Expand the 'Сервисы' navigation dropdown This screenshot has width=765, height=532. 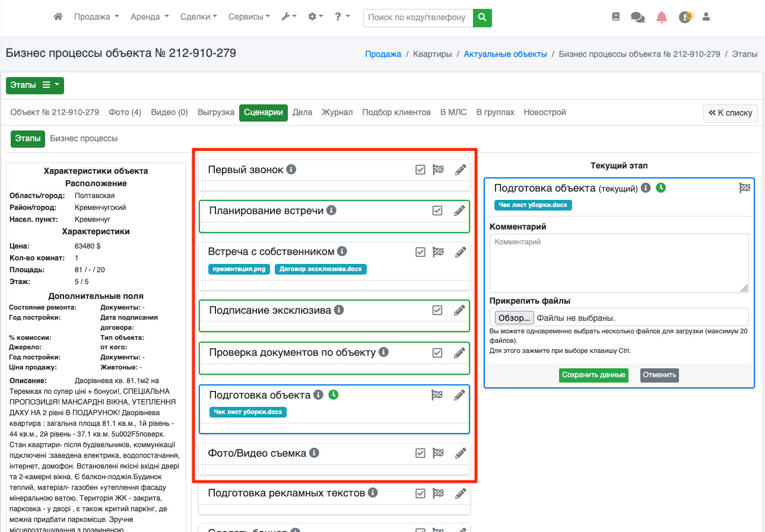[249, 17]
